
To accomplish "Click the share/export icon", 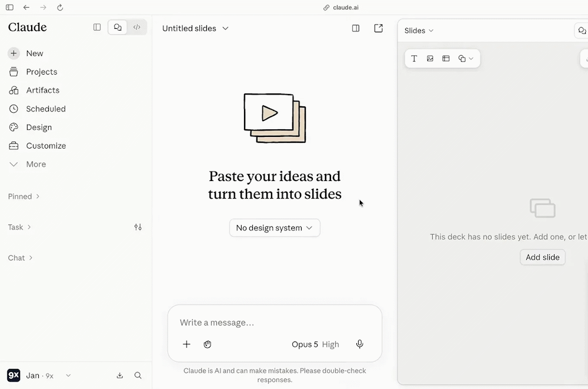I will 378,28.
